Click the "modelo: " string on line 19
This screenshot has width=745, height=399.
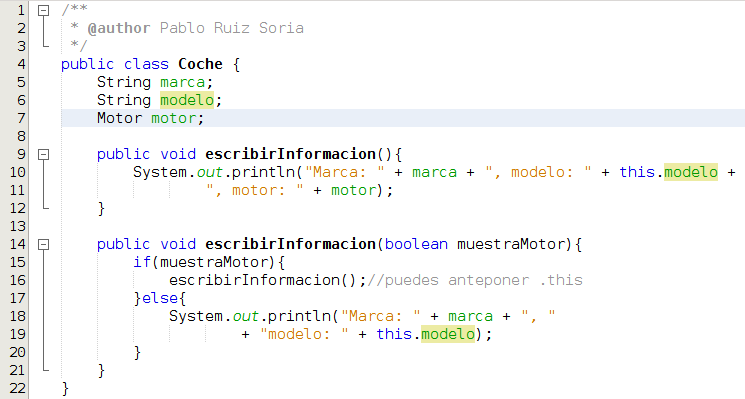(x=304, y=334)
